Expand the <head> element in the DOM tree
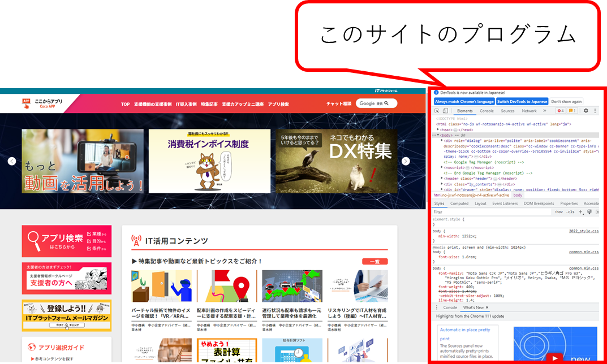Image resolution: width=607 pixels, height=364 pixels. (x=439, y=129)
